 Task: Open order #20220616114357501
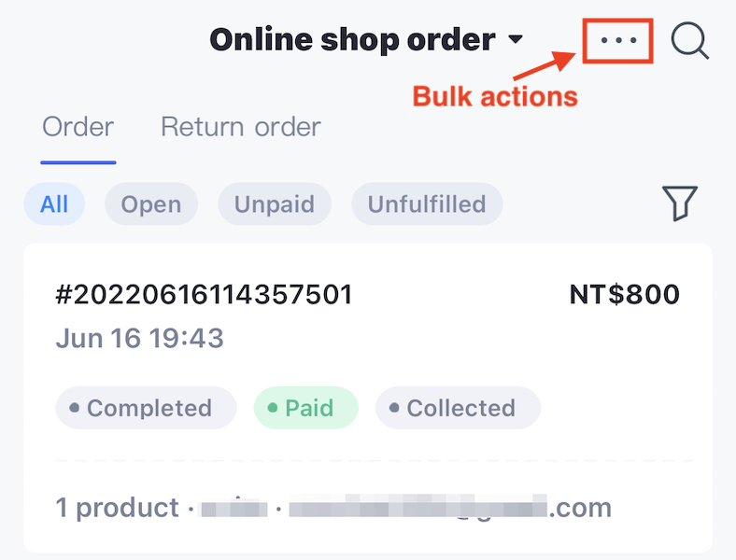coord(204,295)
